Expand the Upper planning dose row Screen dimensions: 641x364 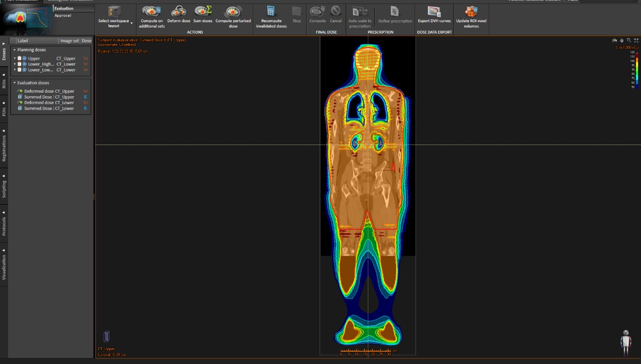(x=15, y=58)
